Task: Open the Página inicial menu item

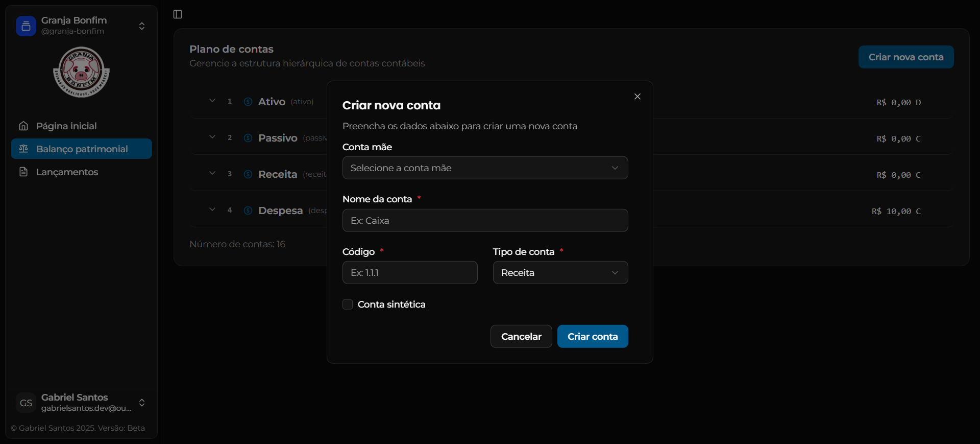Action: tap(66, 126)
